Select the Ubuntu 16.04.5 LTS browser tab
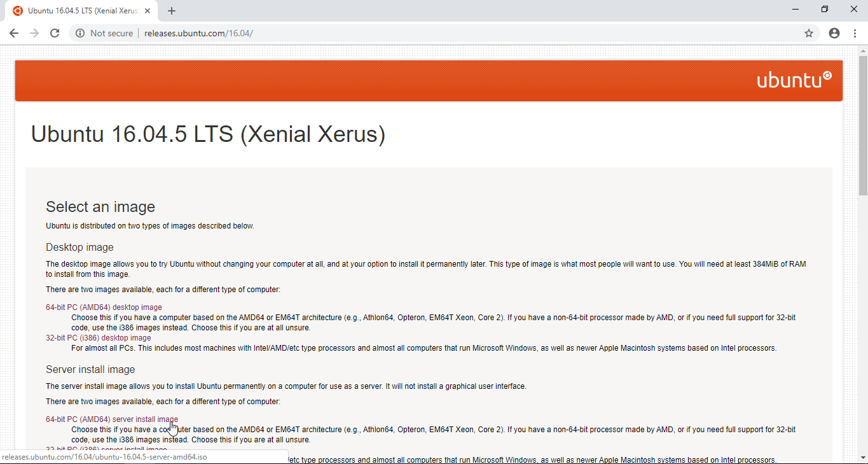Viewport: 868px width, 464px height. 83,11
